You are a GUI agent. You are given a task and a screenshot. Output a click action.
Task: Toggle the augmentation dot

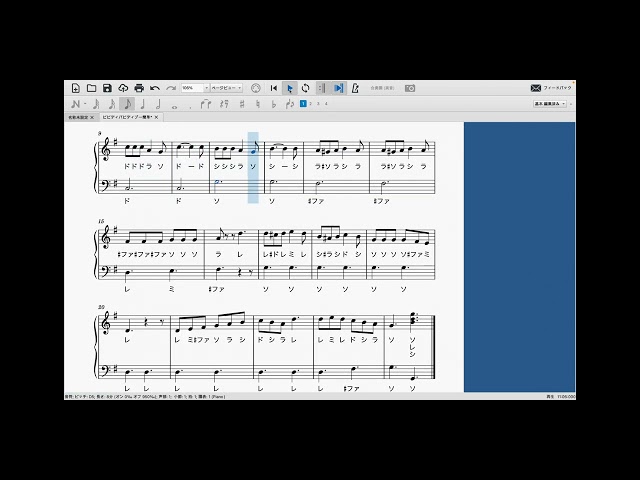point(190,107)
